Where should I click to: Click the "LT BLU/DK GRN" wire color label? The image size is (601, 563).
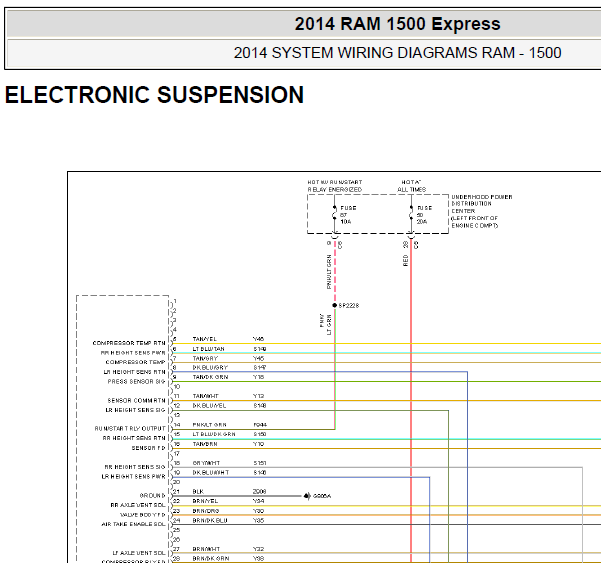pyautogui.click(x=214, y=434)
